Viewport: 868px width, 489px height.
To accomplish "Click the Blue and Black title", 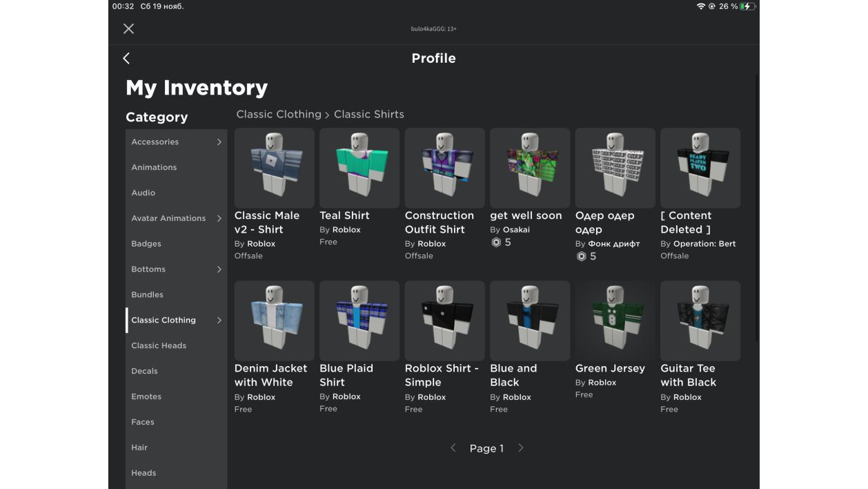I will [x=513, y=375].
